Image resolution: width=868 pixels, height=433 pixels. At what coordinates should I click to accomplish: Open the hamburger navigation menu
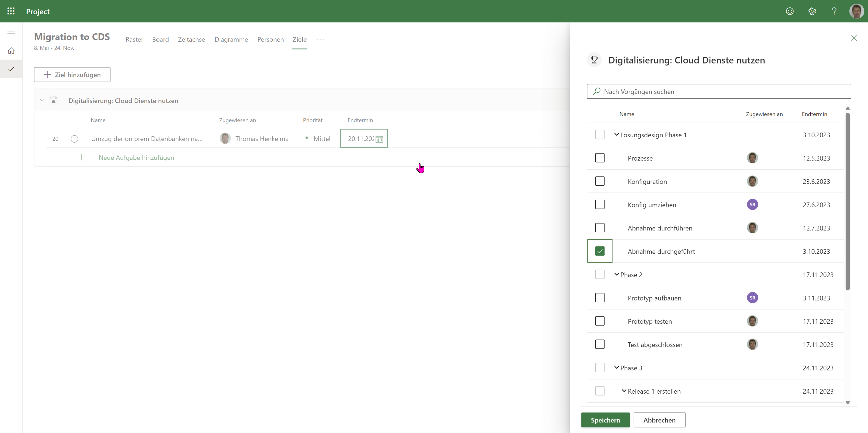pyautogui.click(x=11, y=32)
